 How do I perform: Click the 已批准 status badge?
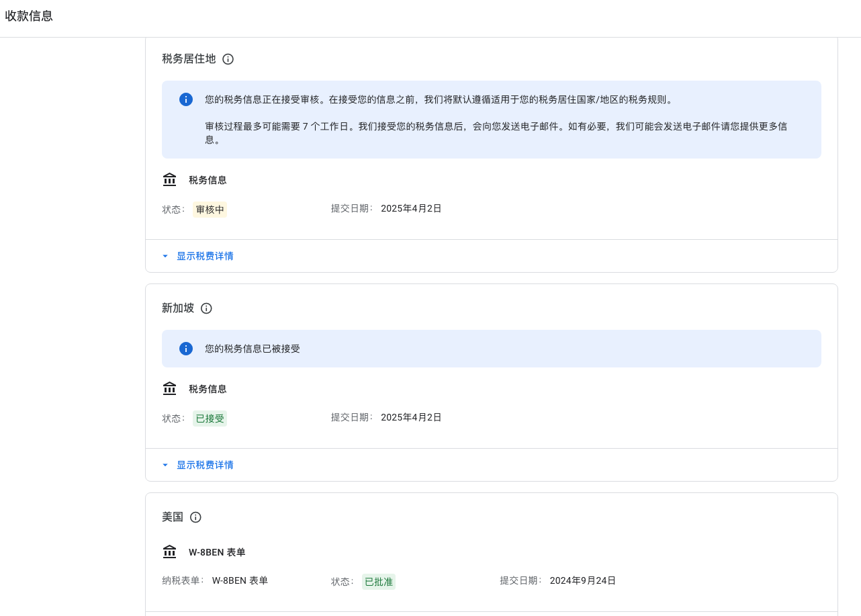[378, 582]
